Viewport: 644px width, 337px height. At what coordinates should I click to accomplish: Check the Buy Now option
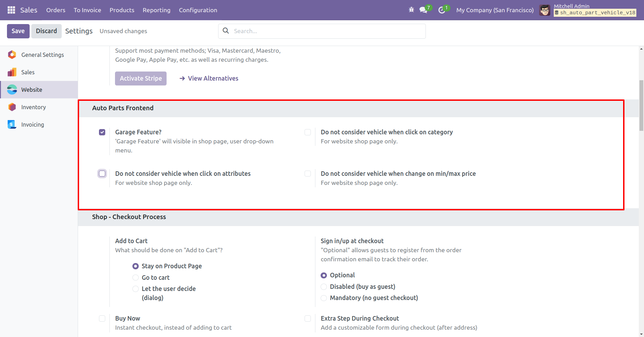pyautogui.click(x=102, y=319)
